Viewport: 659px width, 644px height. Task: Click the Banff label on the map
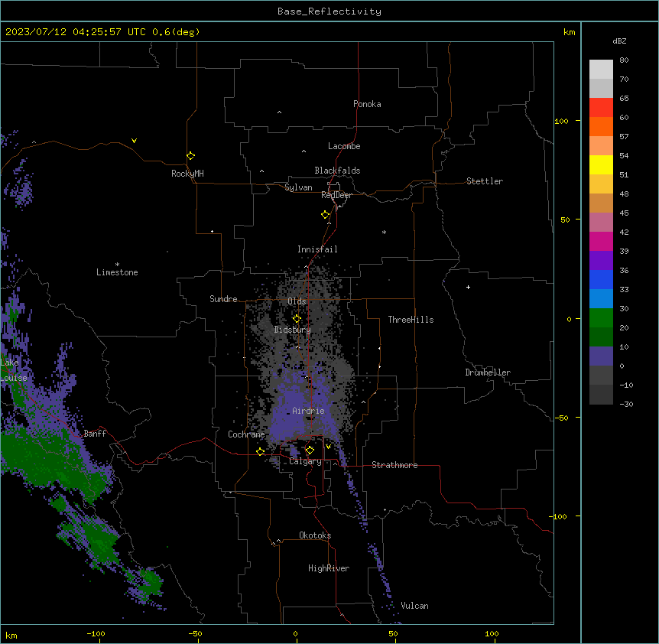pos(95,434)
